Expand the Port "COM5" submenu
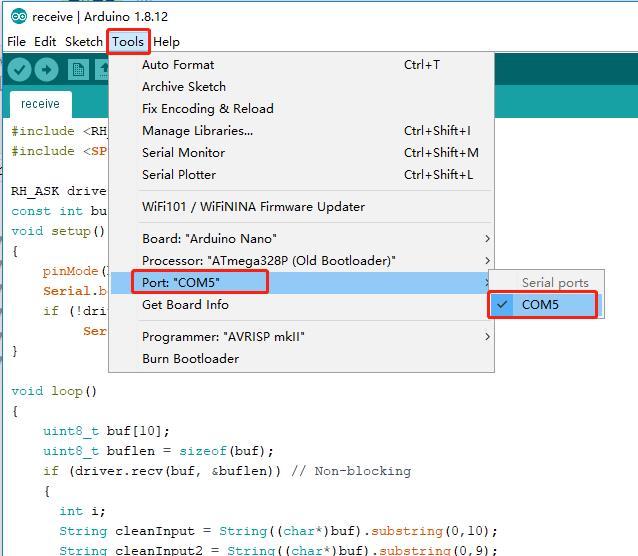The image size is (638, 556). tap(301, 282)
